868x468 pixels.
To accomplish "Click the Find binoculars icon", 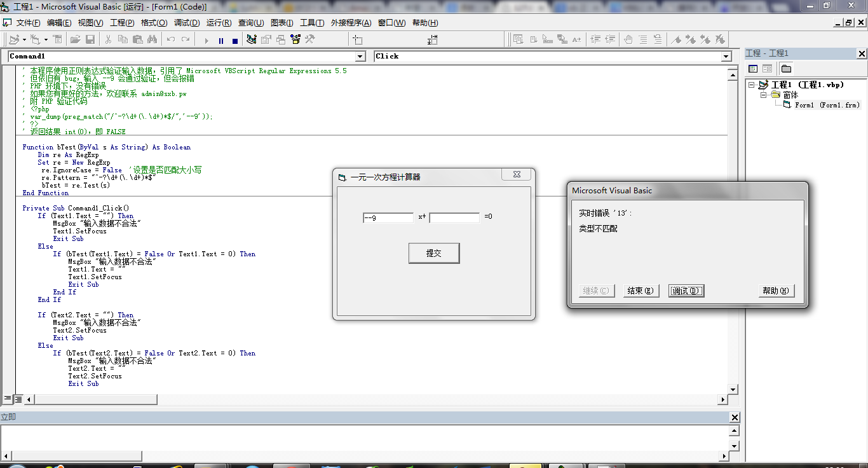I will tap(152, 39).
